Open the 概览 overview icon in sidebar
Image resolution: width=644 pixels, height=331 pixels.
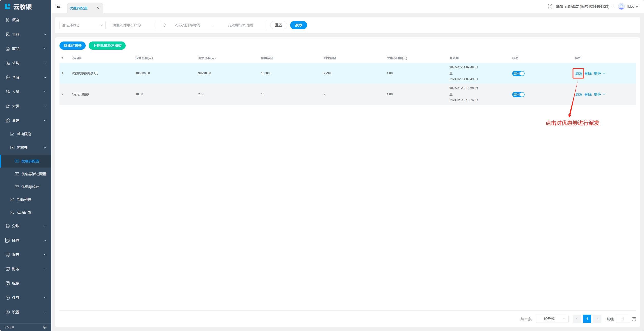tap(8, 20)
